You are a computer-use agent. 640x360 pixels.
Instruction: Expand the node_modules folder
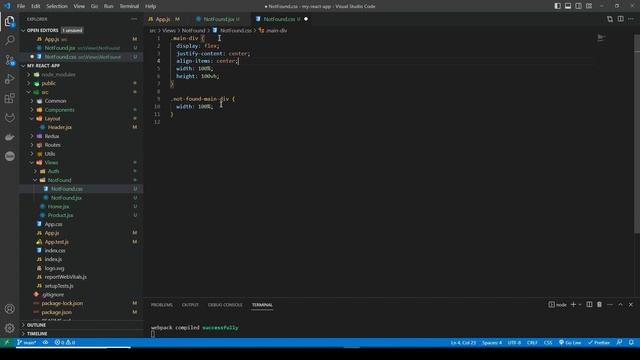tap(29, 75)
